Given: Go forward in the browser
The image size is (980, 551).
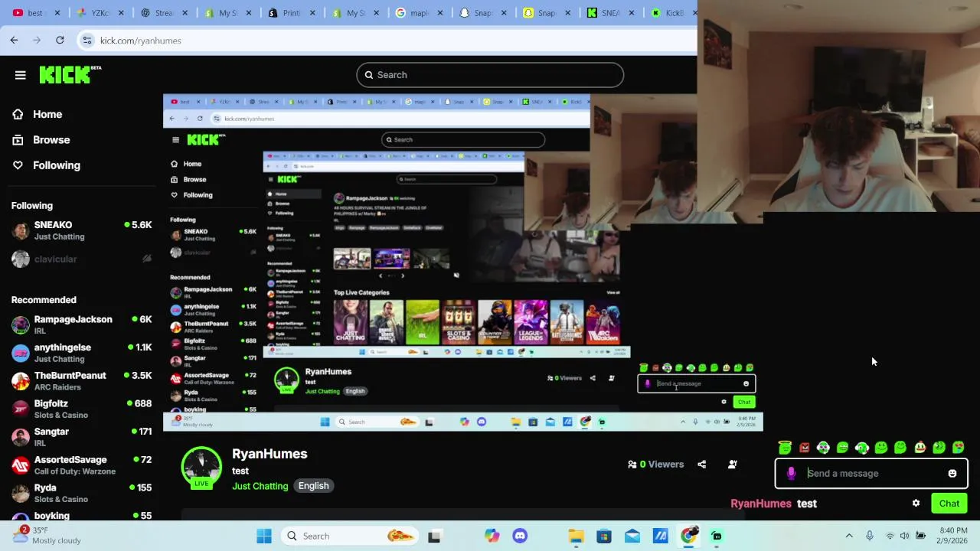Looking at the screenshot, I should tap(37, 40).
